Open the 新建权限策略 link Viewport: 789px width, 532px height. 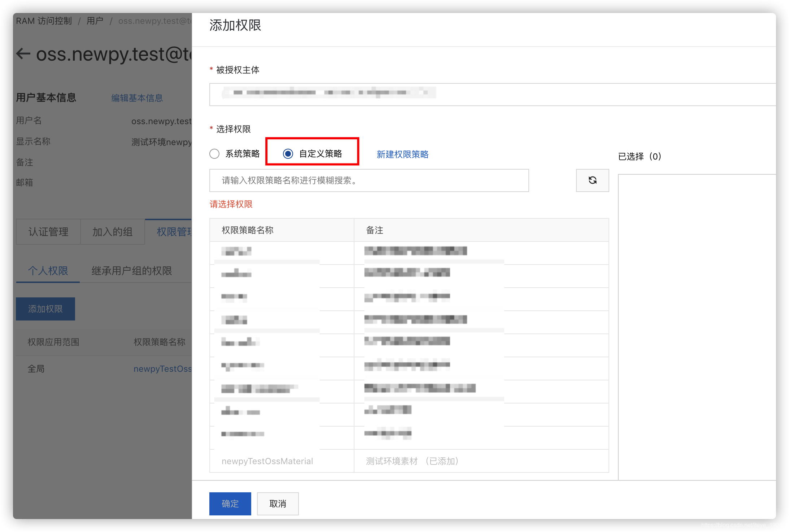click(x=402, y=154)
